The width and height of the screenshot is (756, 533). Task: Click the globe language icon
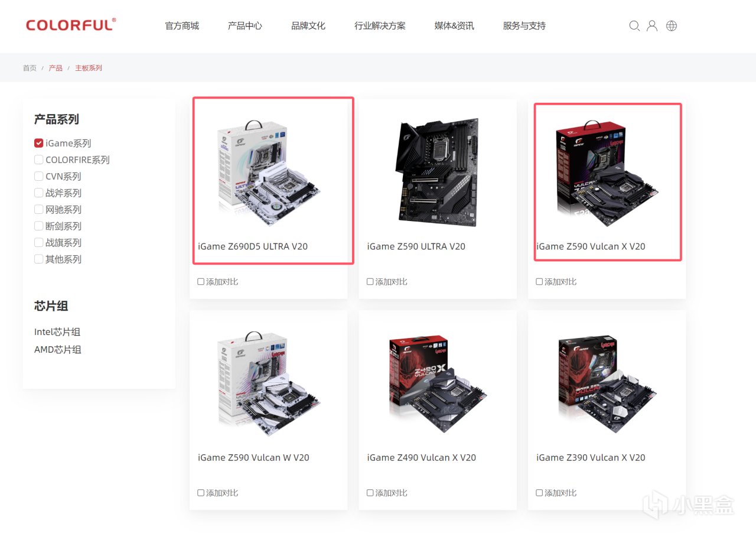coord(672,26)
